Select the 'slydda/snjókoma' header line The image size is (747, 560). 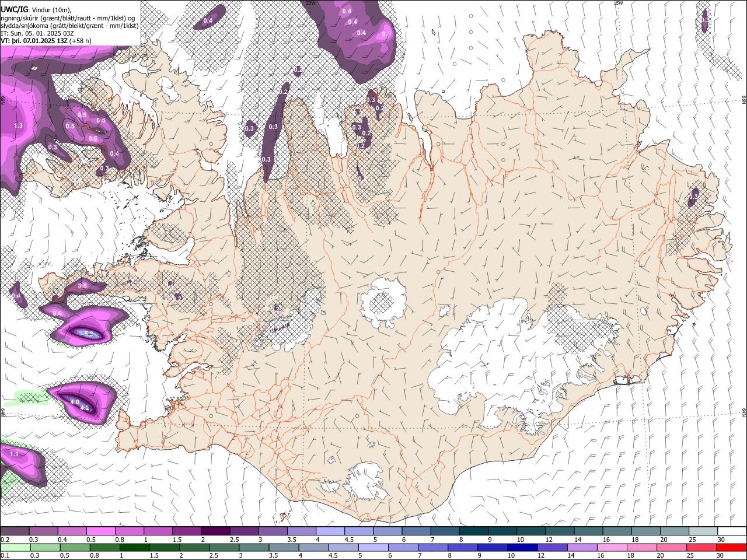70,26
